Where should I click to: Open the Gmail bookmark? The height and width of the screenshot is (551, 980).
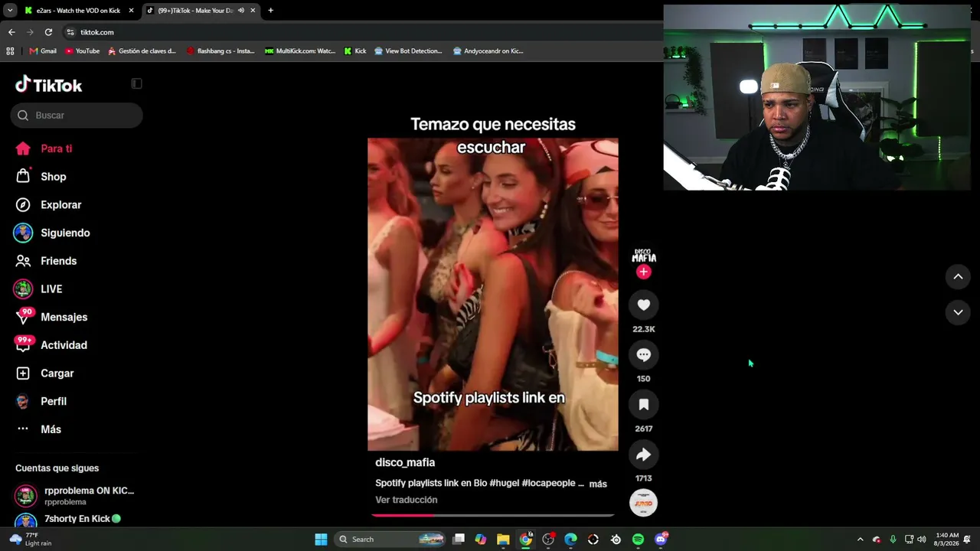[43, 51]
